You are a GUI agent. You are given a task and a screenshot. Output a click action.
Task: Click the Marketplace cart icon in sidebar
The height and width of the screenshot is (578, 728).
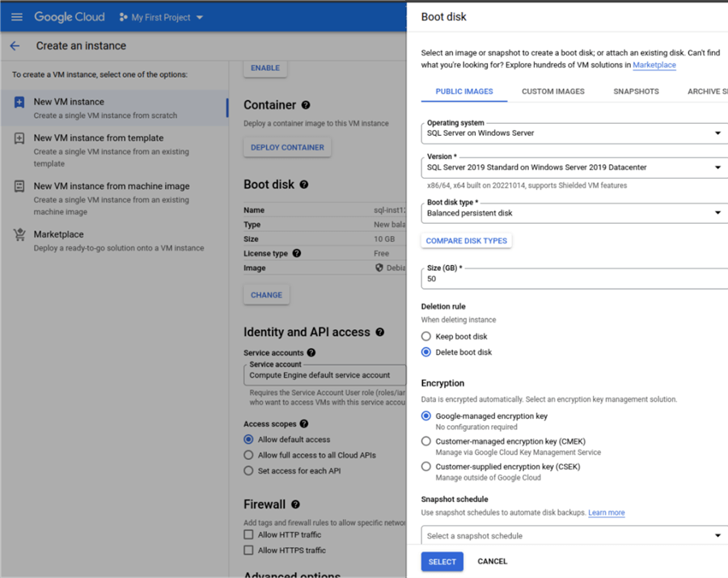(x=19, y=235)
